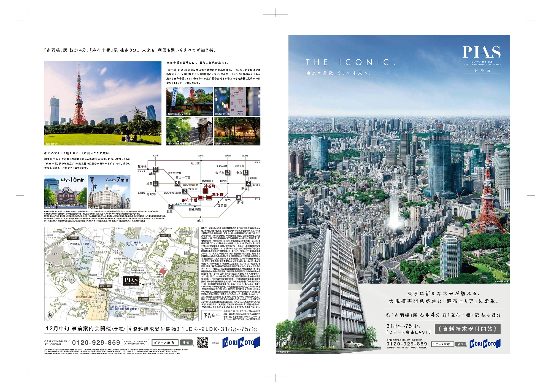The image size is (551, 392).
Task: Click the 11 min badge next to 新宿
Action: point(156,169)
